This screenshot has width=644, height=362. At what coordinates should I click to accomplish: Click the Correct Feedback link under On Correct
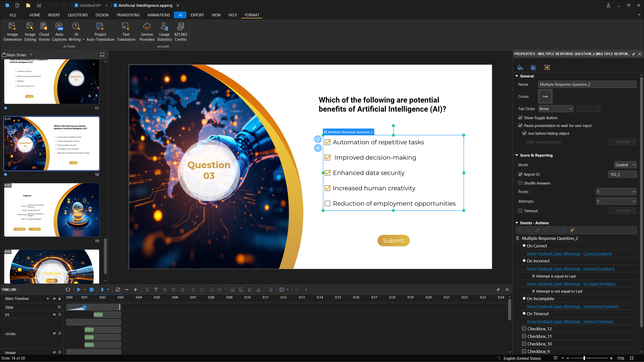coord(597,253)
